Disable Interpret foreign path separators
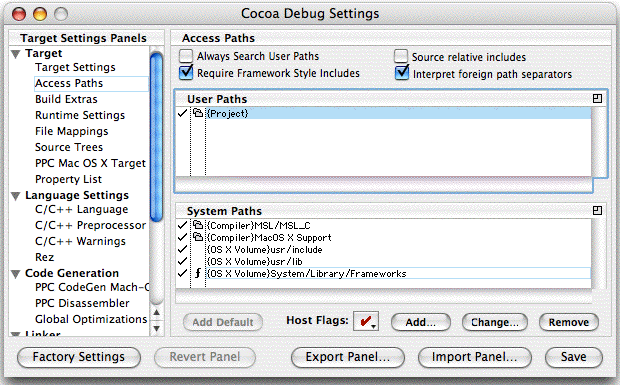The image size is (620, 385). (x=402, y=73)
